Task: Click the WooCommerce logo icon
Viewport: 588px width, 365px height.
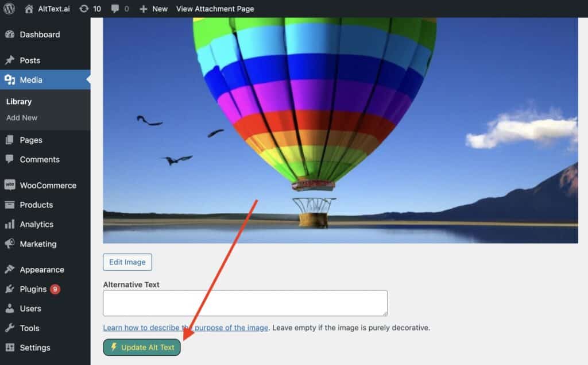Action: [10, 185]
